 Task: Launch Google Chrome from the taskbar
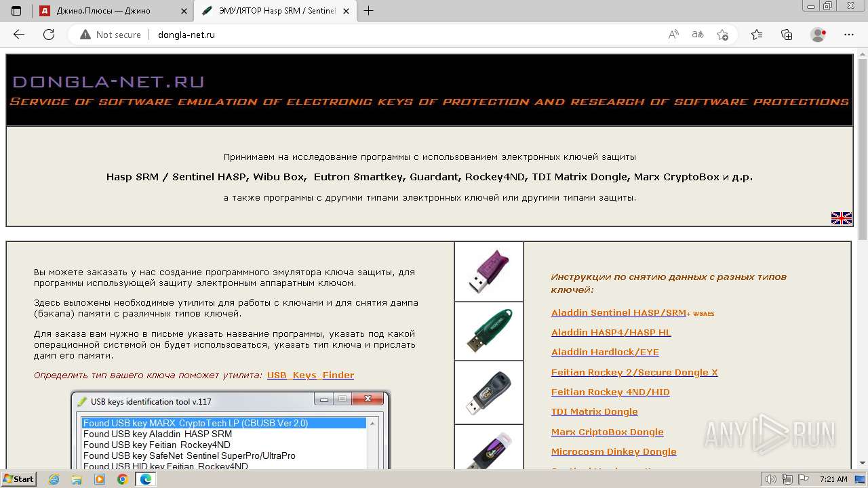123,479
